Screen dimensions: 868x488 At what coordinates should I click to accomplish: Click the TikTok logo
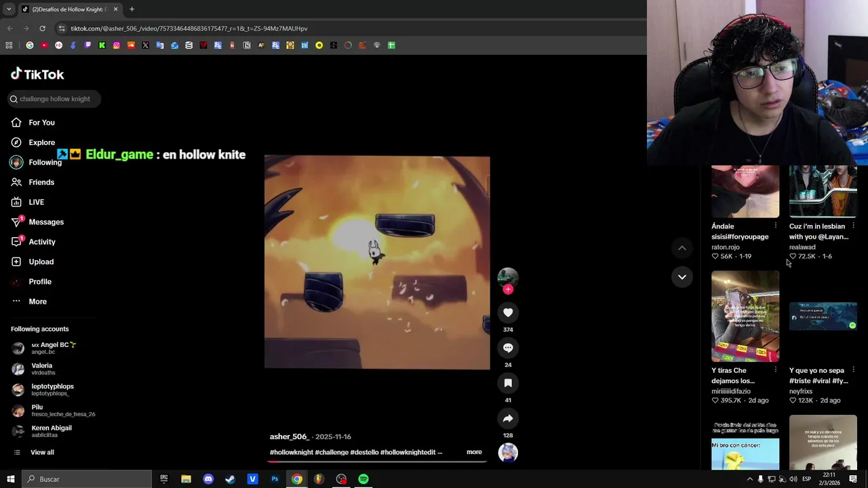click(x=37, y=74)
